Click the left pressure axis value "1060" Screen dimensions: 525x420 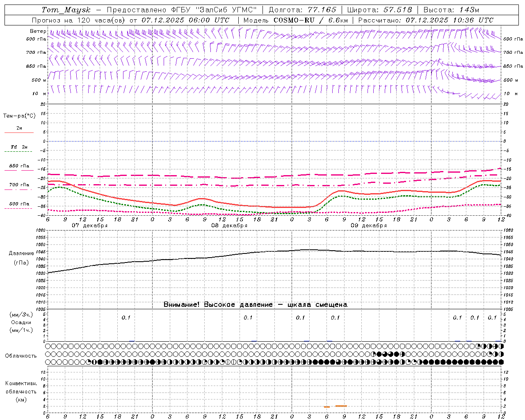pyautogui.click(x=41, y=231)
